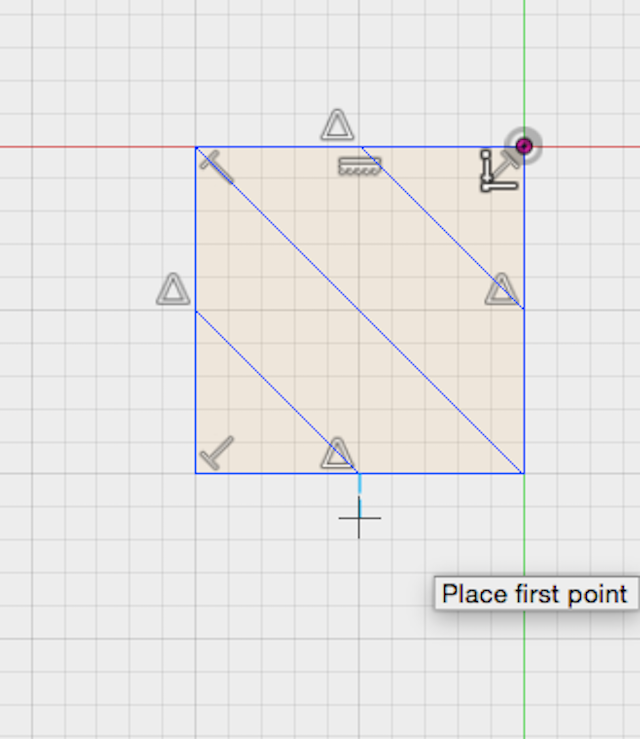
Task: Click the midpoint constraint glyph above the top edge
Action: tap(337, 125)
